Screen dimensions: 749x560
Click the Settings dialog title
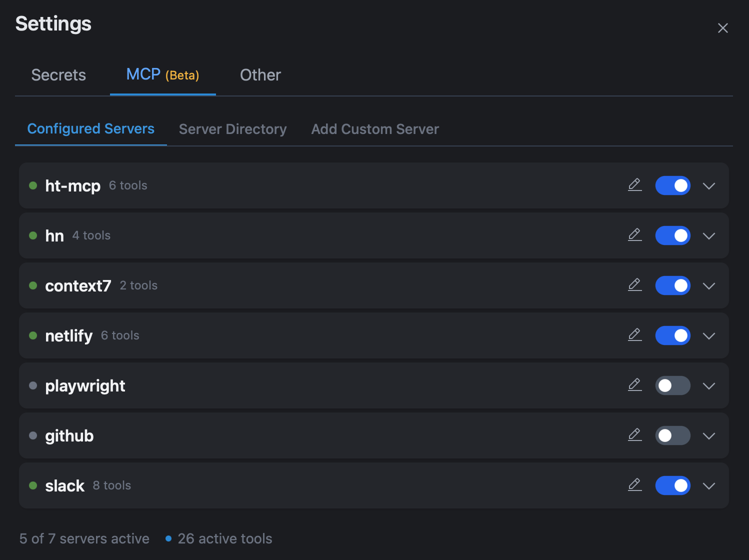(53, 24)
